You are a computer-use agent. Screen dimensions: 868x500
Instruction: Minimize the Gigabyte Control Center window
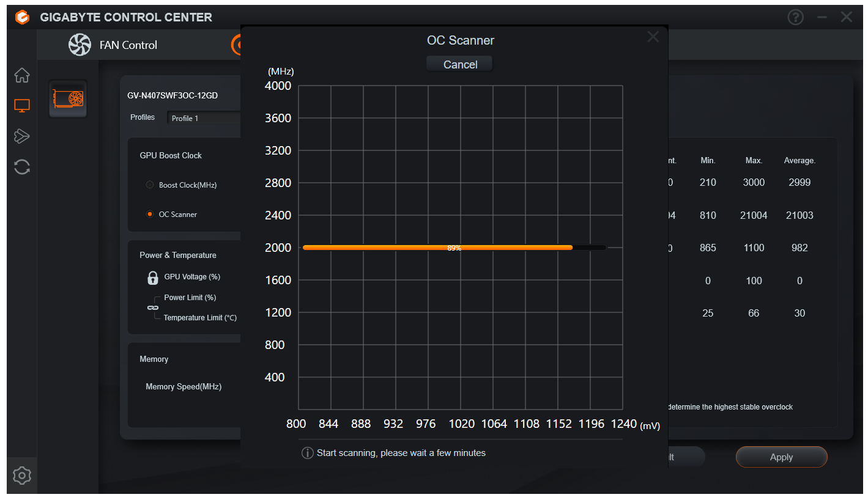click(x=822, y=17)
